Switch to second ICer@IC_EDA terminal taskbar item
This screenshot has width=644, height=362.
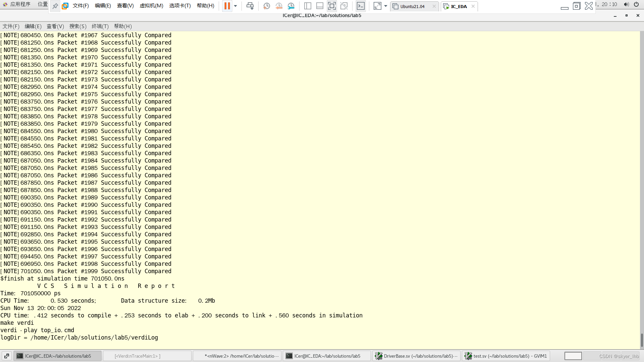327,356
